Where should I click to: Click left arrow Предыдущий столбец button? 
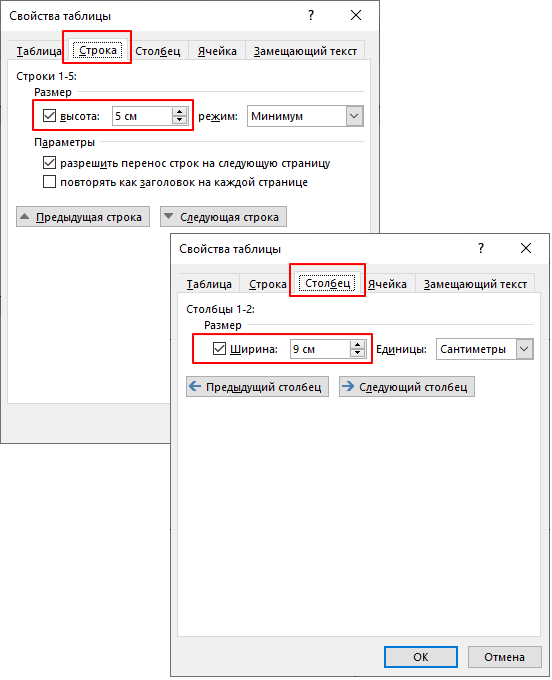[257, 386]
